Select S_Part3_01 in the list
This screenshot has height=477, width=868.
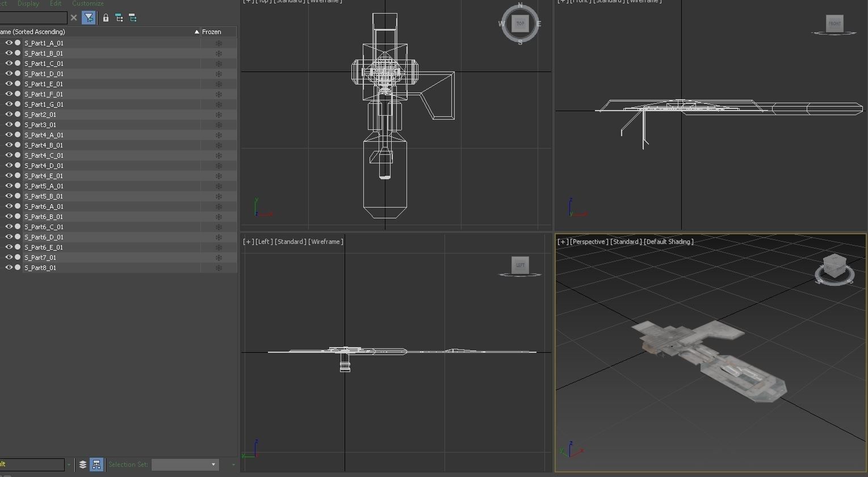tap(40, 125)
